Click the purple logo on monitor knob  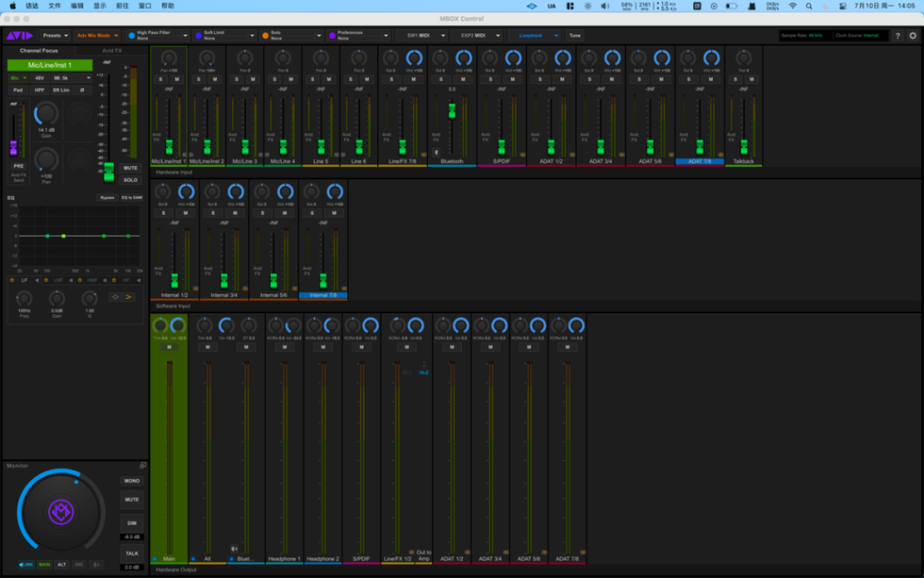pyautogui.click(x=60, y=512)
